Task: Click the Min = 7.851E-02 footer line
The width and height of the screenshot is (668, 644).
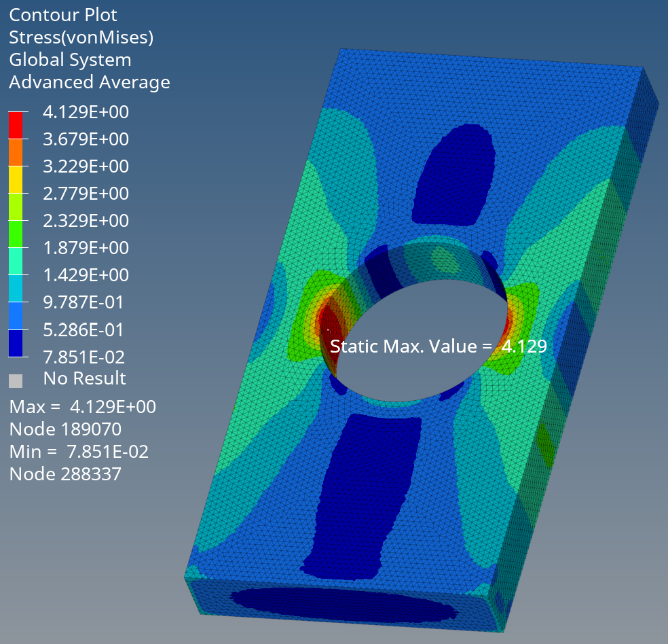Action: pyautogui.click(x=79, y=452)
